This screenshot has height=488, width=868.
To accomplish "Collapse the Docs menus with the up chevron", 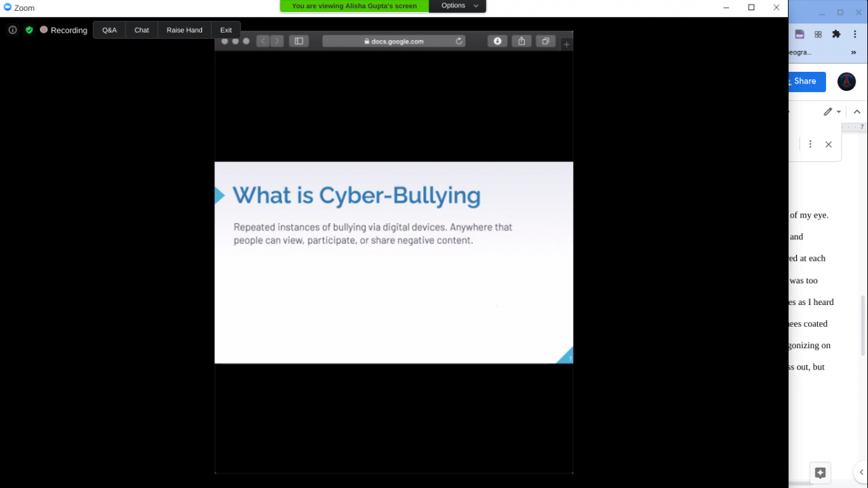I will (857, 112).
